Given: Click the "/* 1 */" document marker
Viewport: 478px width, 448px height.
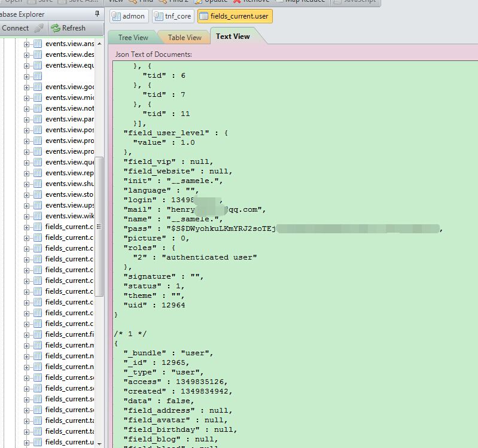Looking at the screenshot, I should [130, 334].
